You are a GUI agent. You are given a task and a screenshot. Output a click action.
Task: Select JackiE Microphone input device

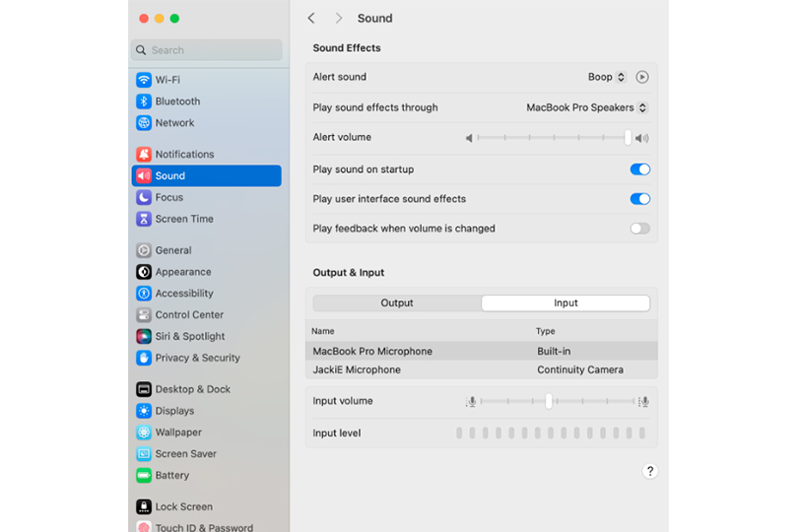pyautogui.click(x=357, y=370)
